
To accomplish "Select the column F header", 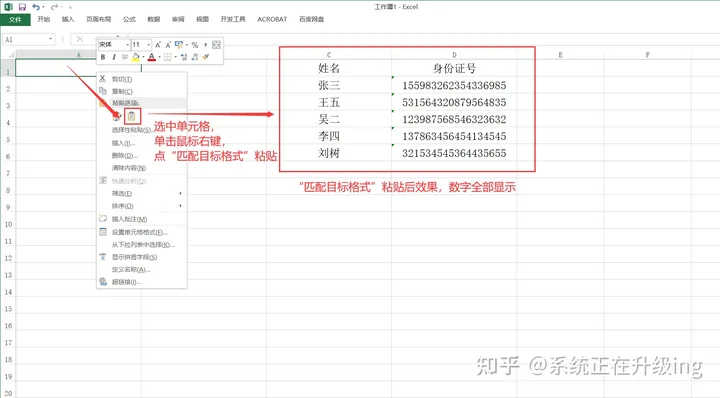I will (x=647, y=55).
